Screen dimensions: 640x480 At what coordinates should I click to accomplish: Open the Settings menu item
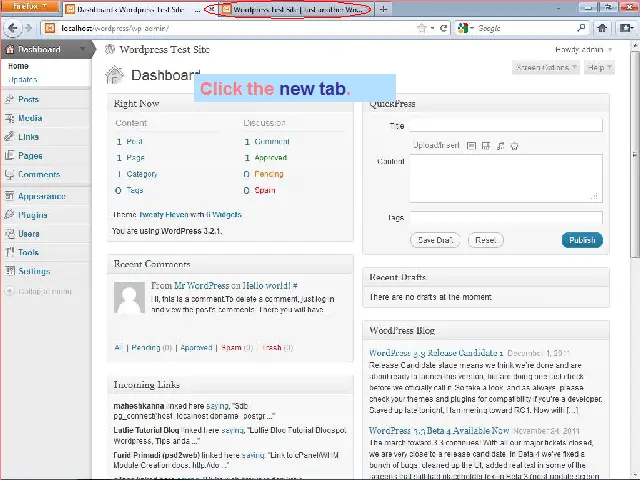[x=34, y=271]
